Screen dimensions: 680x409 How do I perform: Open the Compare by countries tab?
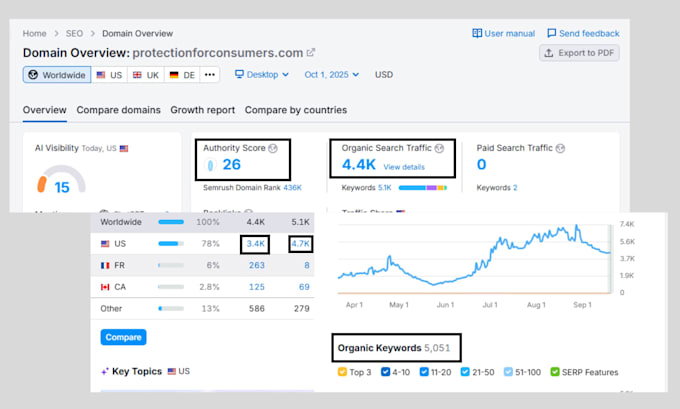296,110
